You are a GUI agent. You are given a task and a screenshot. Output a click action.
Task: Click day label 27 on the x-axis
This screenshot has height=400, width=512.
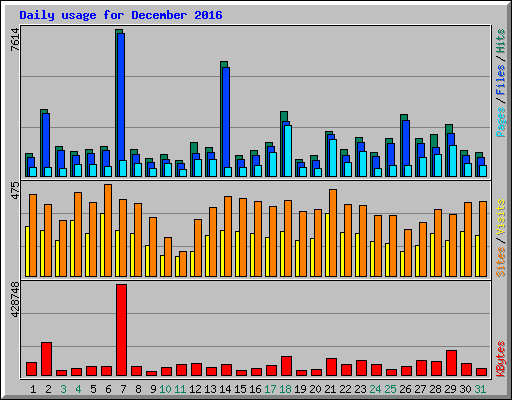point(420,389)
